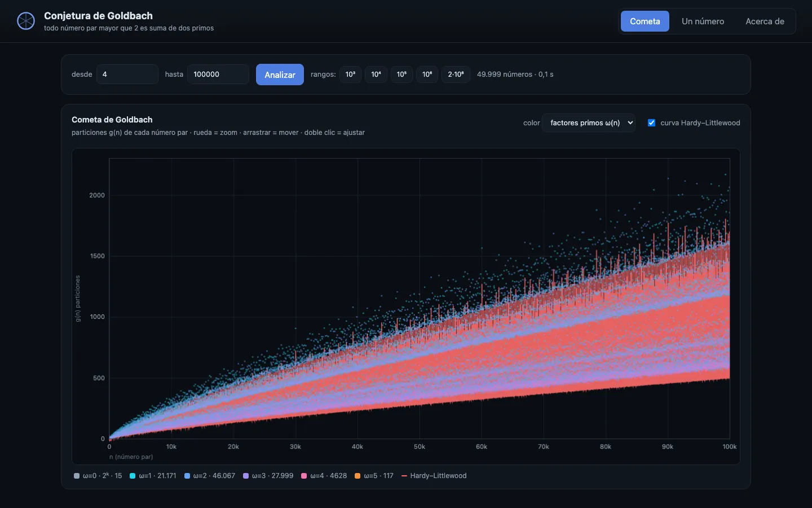Click the Hardy–Littlewood legend entry
Screen dimensions: 812x508
click(434, 476)
